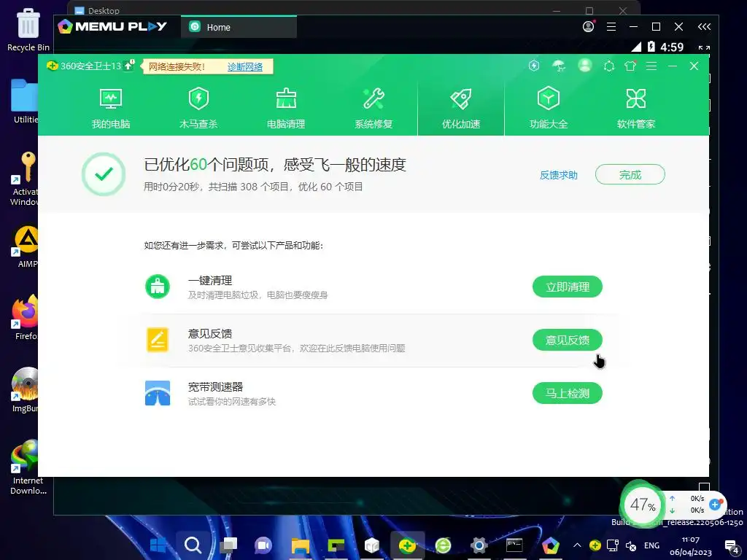Open Windows Start menu
This screenshot has height=560, width=747.
(x=158, y=545)
